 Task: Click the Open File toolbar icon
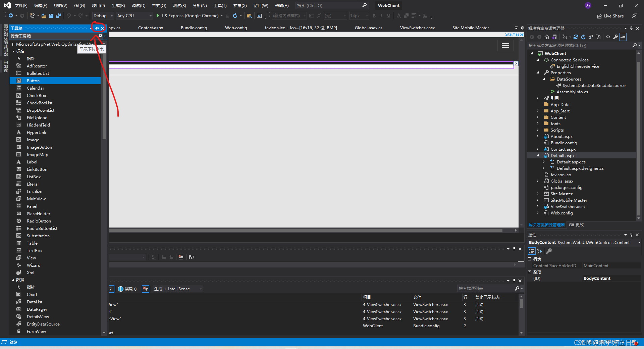pos(44,16)
